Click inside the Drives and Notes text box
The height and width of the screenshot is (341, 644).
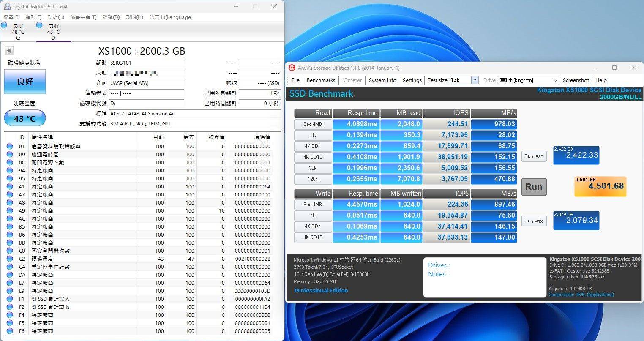tap(484, 278)
